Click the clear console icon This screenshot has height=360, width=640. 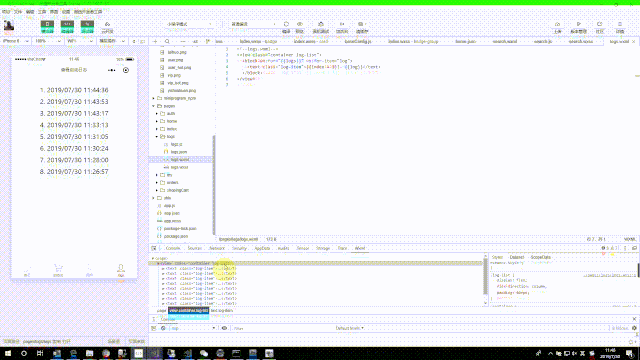[163, 328]
